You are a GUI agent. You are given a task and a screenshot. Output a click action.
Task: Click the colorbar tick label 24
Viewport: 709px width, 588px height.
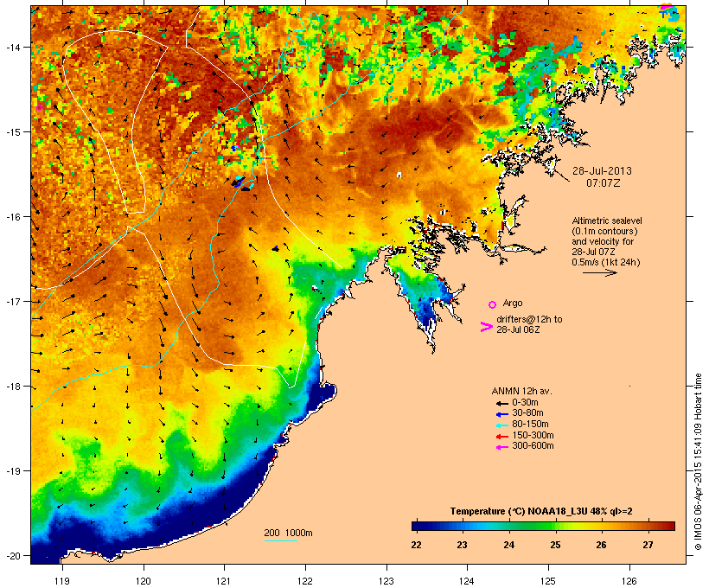[x=508, y=545]
